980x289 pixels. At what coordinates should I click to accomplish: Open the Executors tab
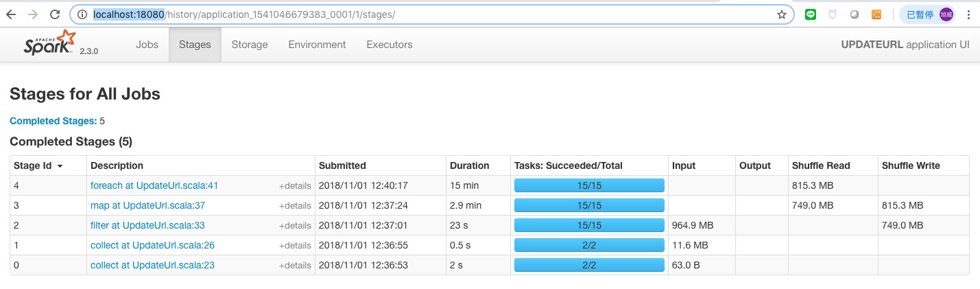(390, 45)
